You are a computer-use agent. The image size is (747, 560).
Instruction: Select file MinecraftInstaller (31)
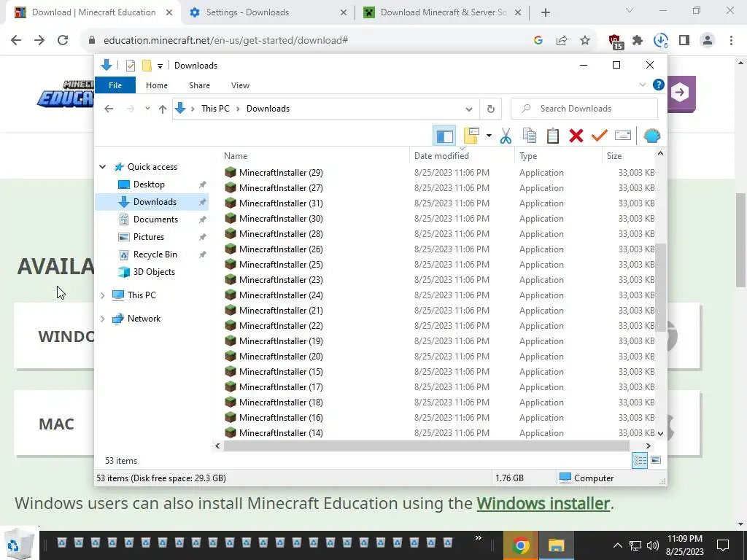pos(281,203)
